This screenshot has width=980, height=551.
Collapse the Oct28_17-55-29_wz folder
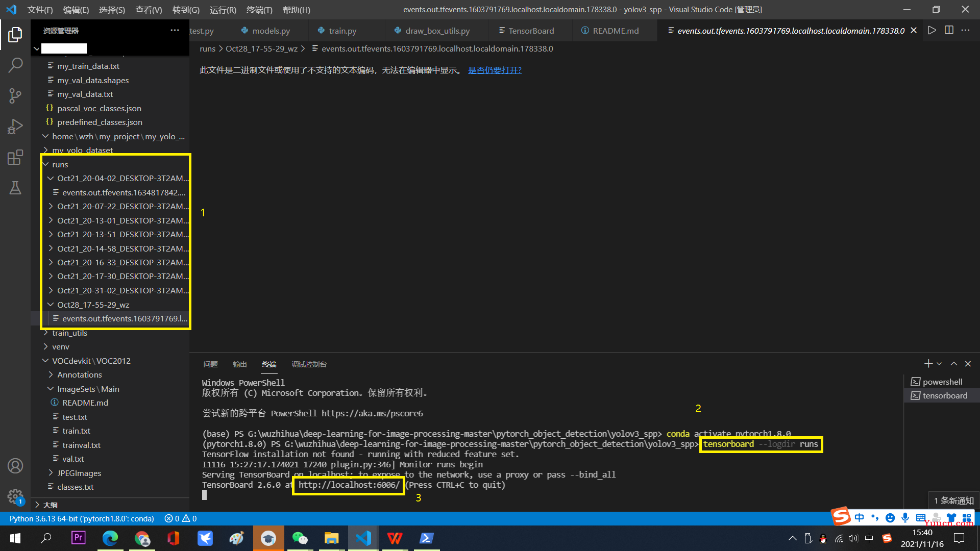[51, 305]
